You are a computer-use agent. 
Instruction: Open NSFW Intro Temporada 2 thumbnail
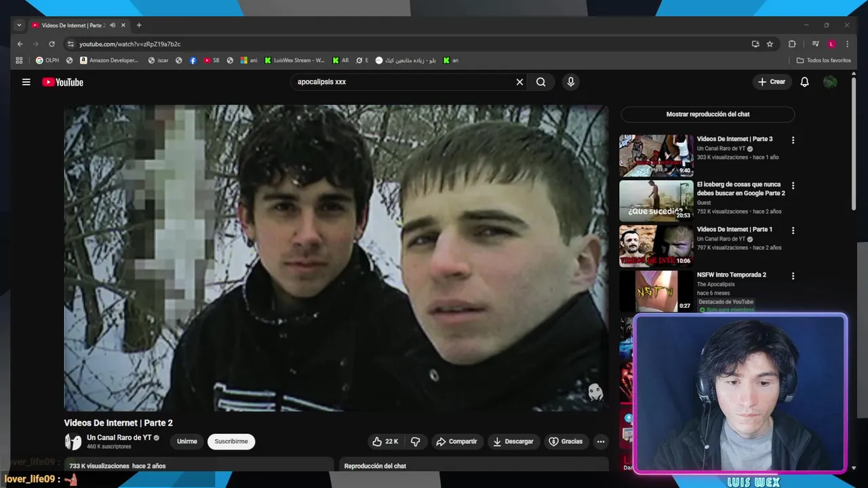pyautogui.click(x=656, y=291)
